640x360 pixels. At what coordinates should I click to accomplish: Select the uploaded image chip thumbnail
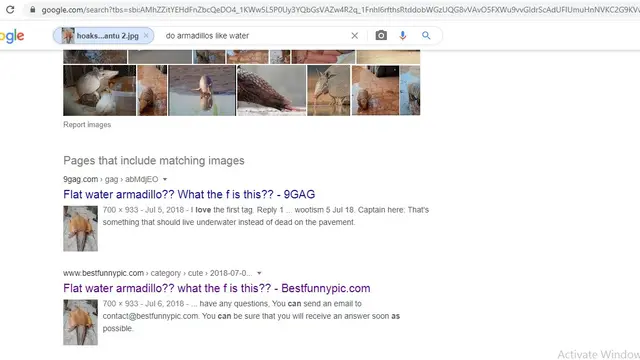[68, 36]
